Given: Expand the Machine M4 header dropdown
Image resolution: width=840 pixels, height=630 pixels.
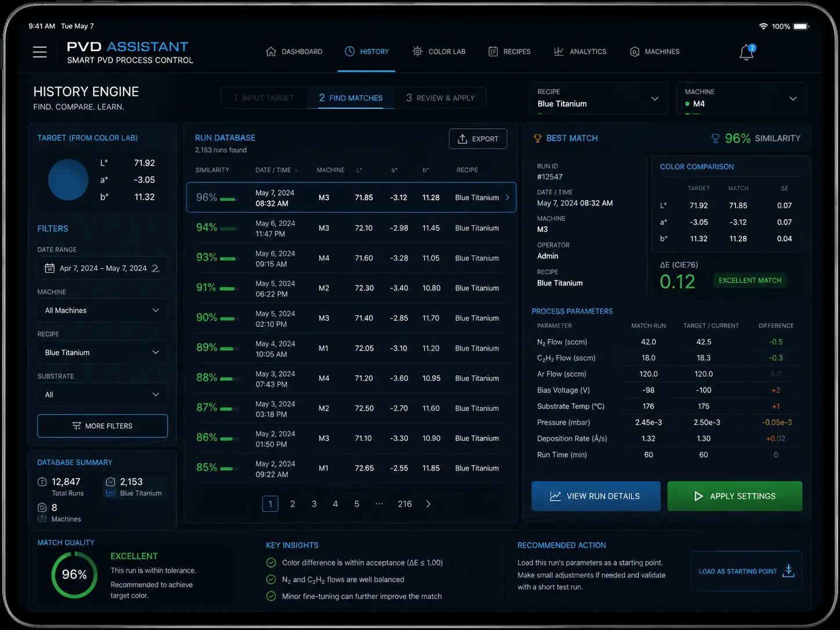Looking at the screenshot, I should [741, 98].
